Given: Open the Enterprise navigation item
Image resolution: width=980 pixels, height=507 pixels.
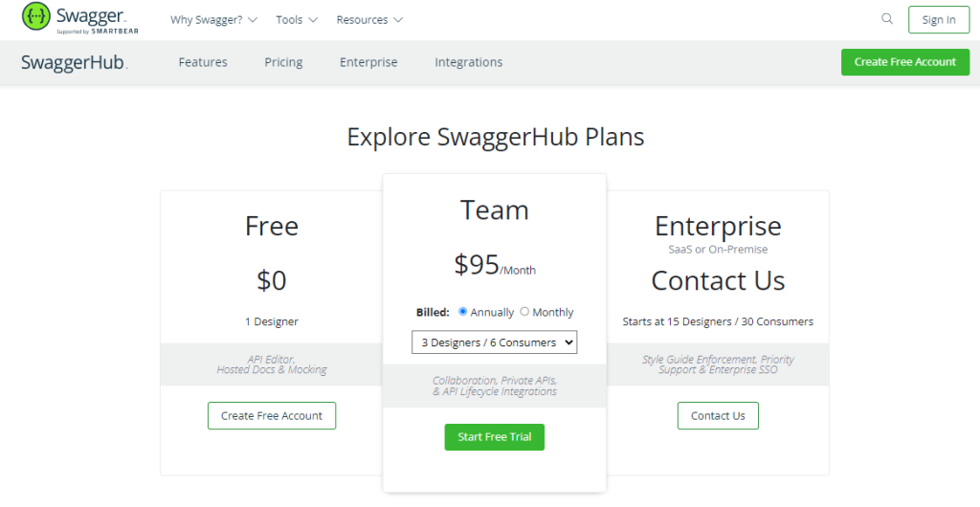Looking at the screenshot, I should (368, 62).
